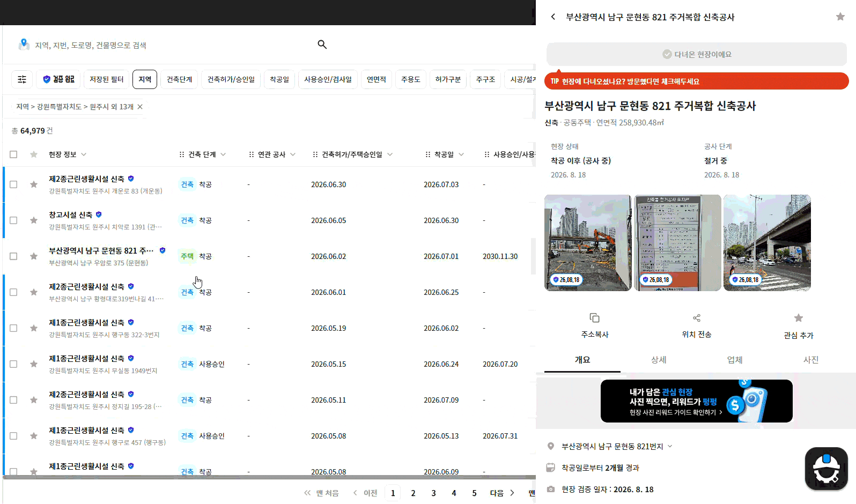Open the helmet chatbot assistant icon
The height and width of the screenshot is (504, 856).
827,469
